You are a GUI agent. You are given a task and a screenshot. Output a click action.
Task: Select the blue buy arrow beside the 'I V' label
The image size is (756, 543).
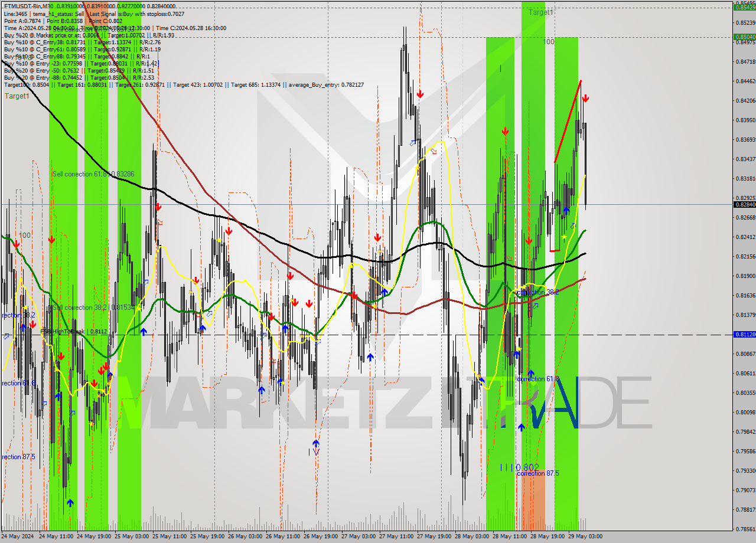316,443
